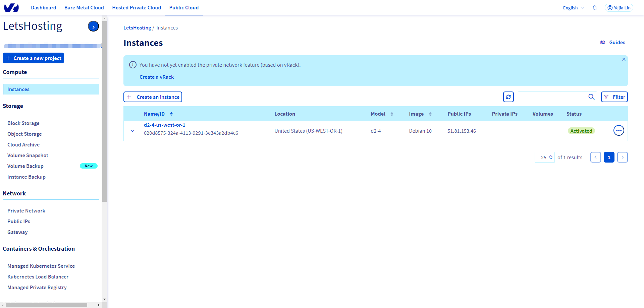644x308 pixels.
Task: Sort by Image column
Action: coord(420,114)
